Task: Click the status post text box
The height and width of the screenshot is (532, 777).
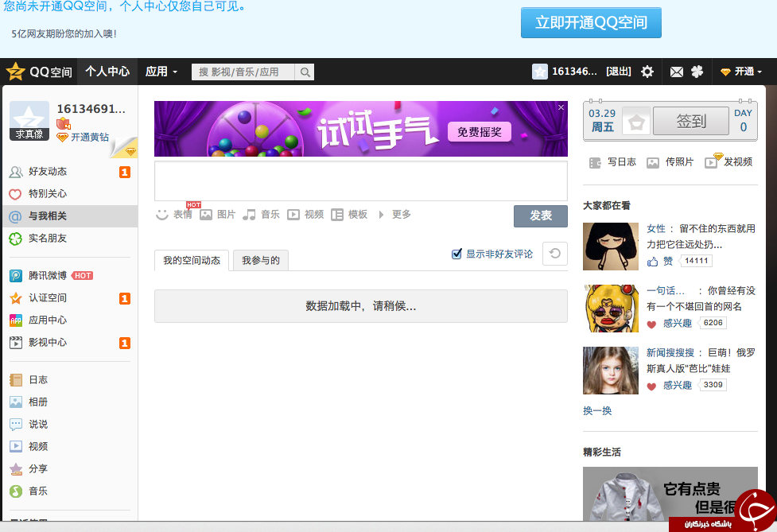Action: tap(361, 181)
